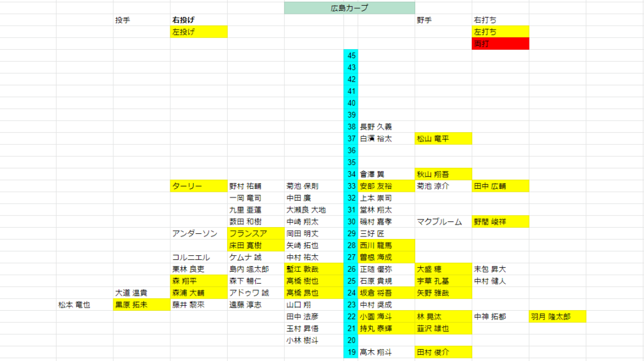Select the フランスア cell

(x=256, y=234)
